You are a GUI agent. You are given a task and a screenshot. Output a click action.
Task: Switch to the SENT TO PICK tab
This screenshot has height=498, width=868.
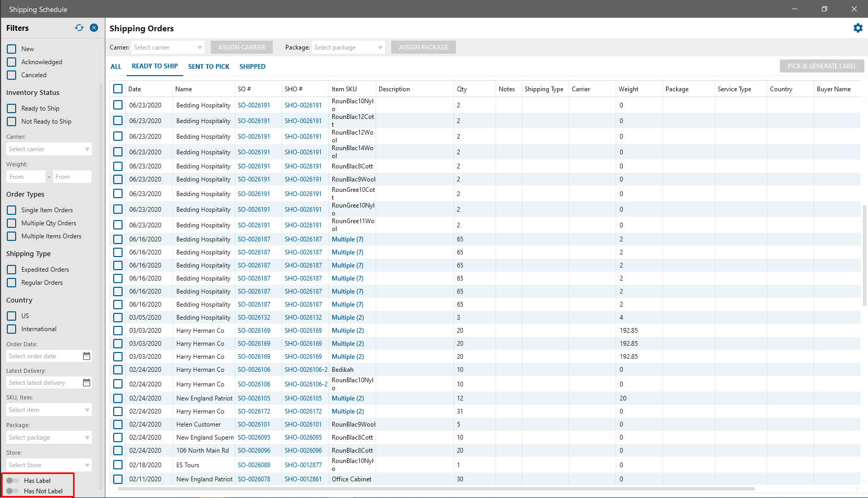pos(209,67)
